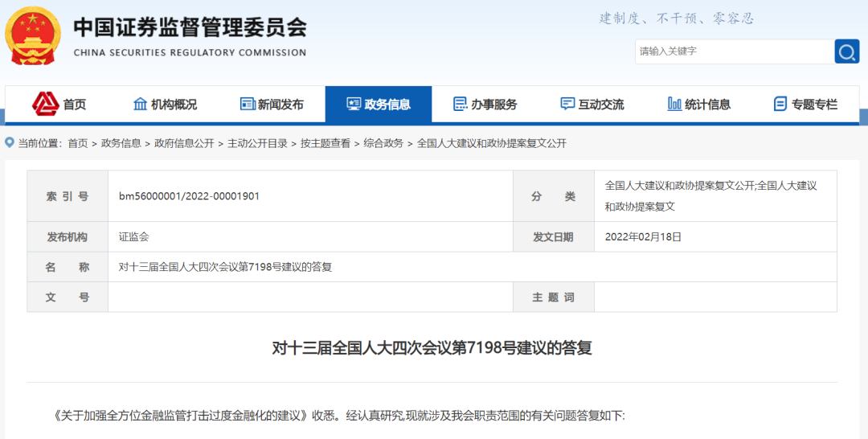This screenshot has width=868, height=439.
Task: Click the 机构概况 building icon
Action: pyautogui.click(x=141, y=104)
